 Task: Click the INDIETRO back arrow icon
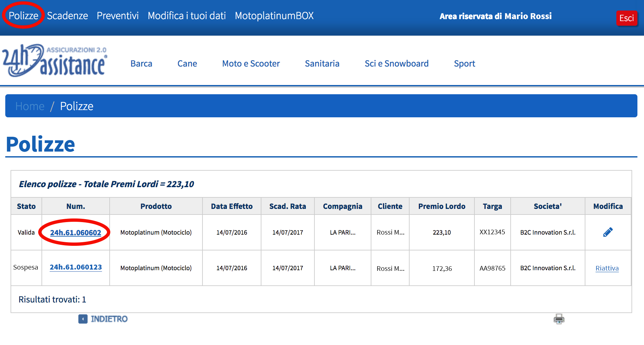pyautogui.click(x=83, y=319)
